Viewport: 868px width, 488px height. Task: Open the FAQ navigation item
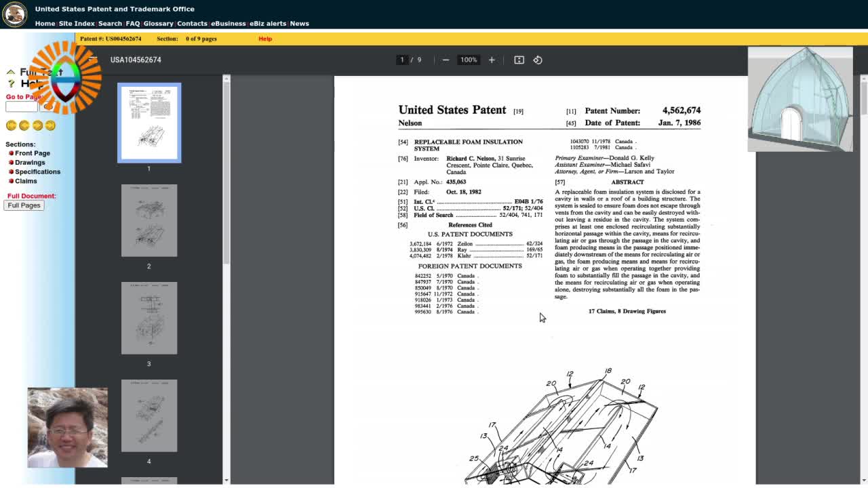133,24
